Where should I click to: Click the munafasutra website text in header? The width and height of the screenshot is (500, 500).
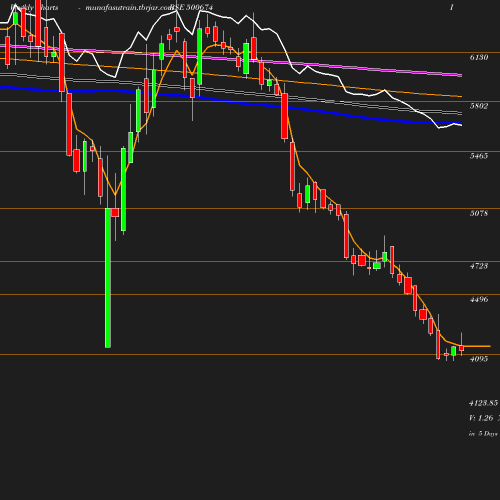128,7
